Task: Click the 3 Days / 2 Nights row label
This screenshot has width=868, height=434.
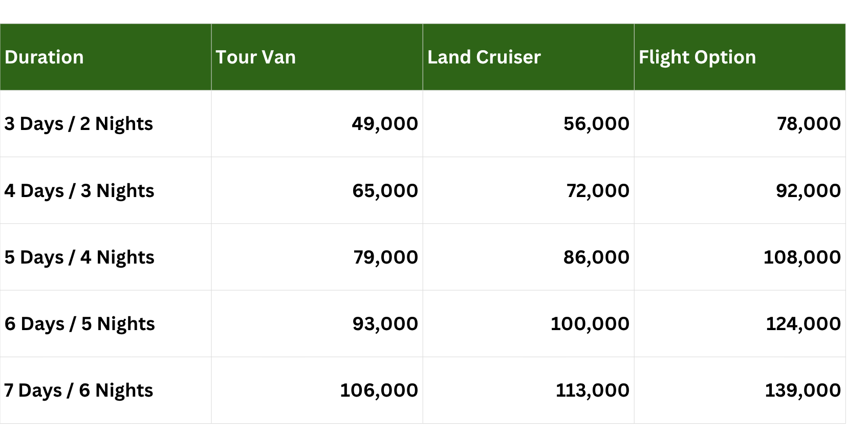Action: (x=79, y=124)
